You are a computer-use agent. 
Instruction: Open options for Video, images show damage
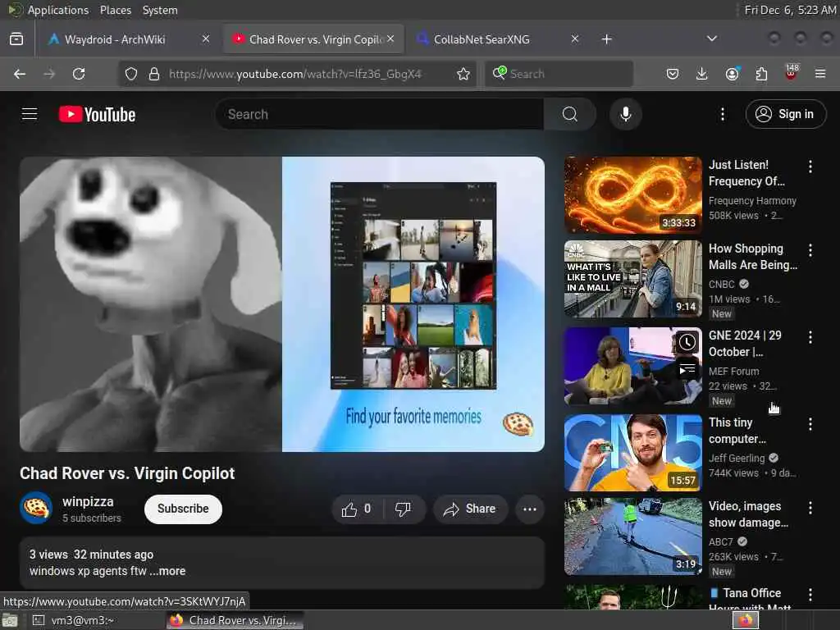coord(810,508)
